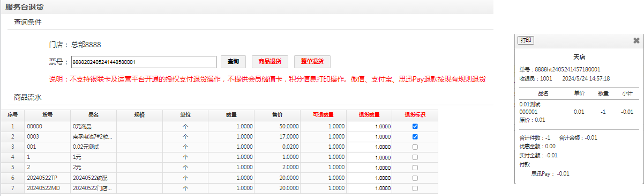The height and width of the screenshot is (196, 644).
Task: Check return flag for 0.02元测试 row
Action: coord(415,147)
